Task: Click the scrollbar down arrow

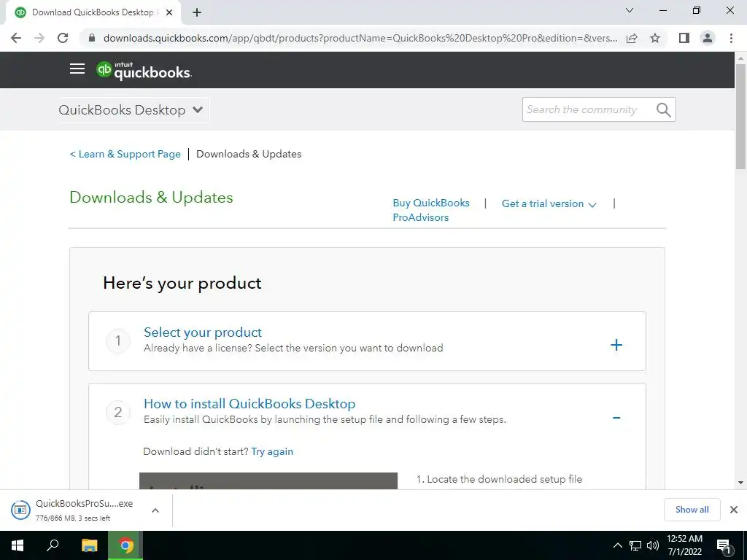Action: [x=740, y=483]
